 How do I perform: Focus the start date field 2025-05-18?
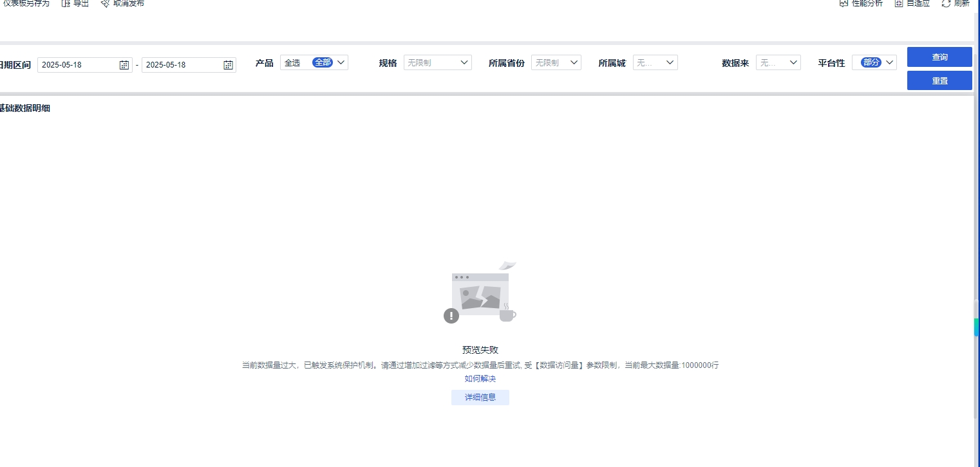pyautogui.click(x=84, y=65)
